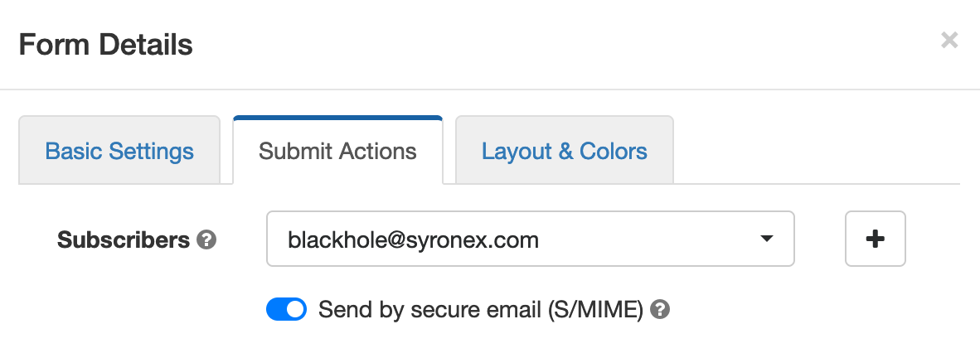
Task: Close the Form Details dialog
Action: pyautogui.click(x=949, y=41)
